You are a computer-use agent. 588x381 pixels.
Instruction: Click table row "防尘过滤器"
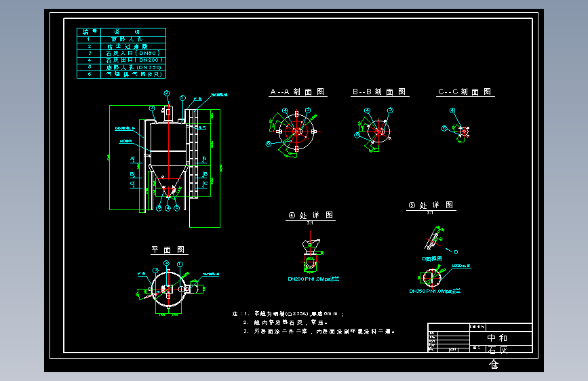121,47
